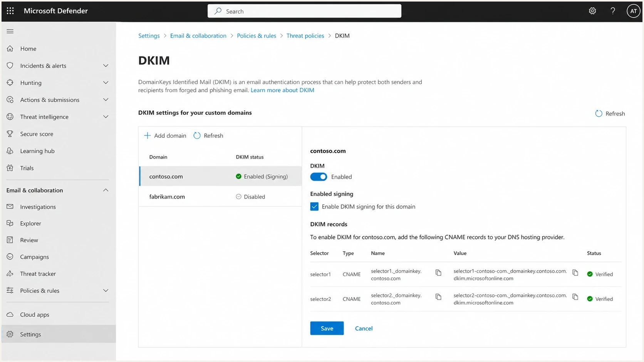Click the Incidents & alerts shield icon

(10, 65)
